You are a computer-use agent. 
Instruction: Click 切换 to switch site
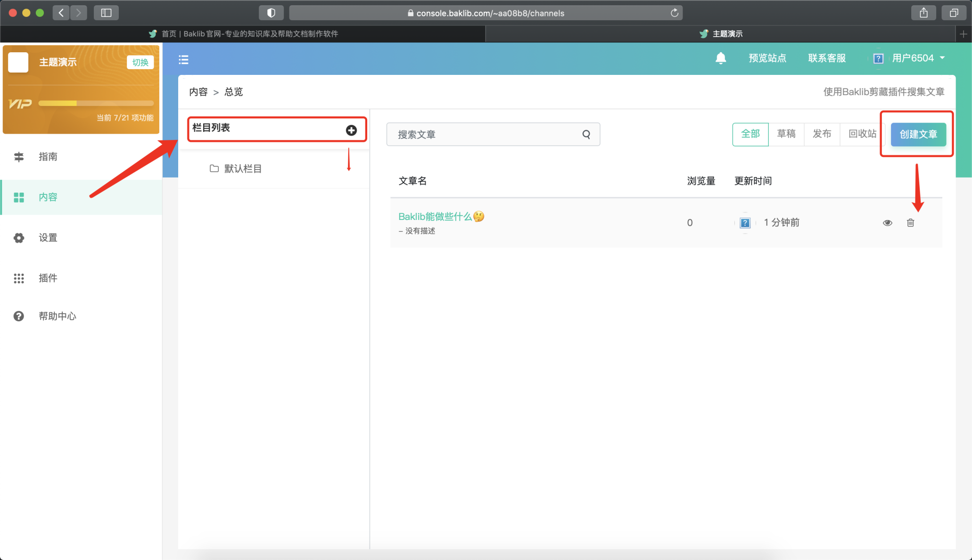(x=140, y=62)
